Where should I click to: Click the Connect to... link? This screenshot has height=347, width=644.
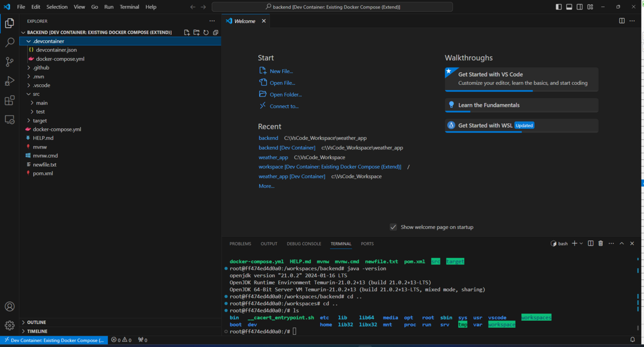point(284,107)
